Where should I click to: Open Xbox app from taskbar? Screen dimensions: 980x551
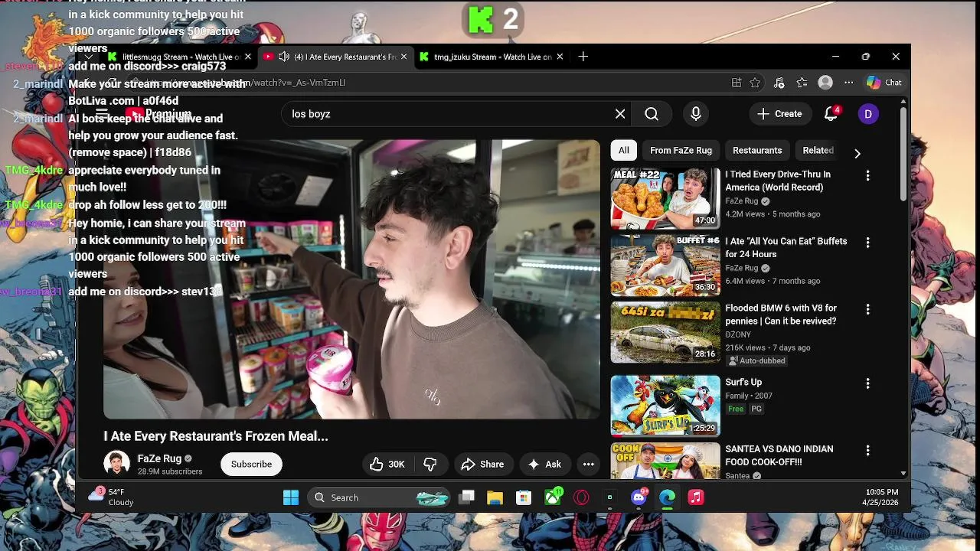click(x=553, y=497)
